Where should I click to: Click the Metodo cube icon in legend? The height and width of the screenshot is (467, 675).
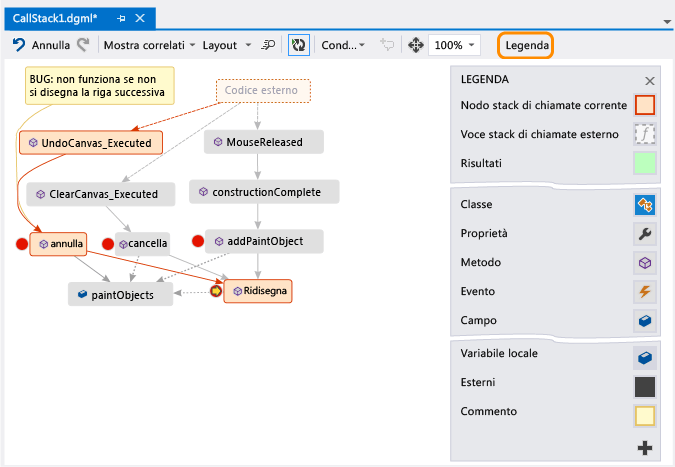[x=645, y=263]
